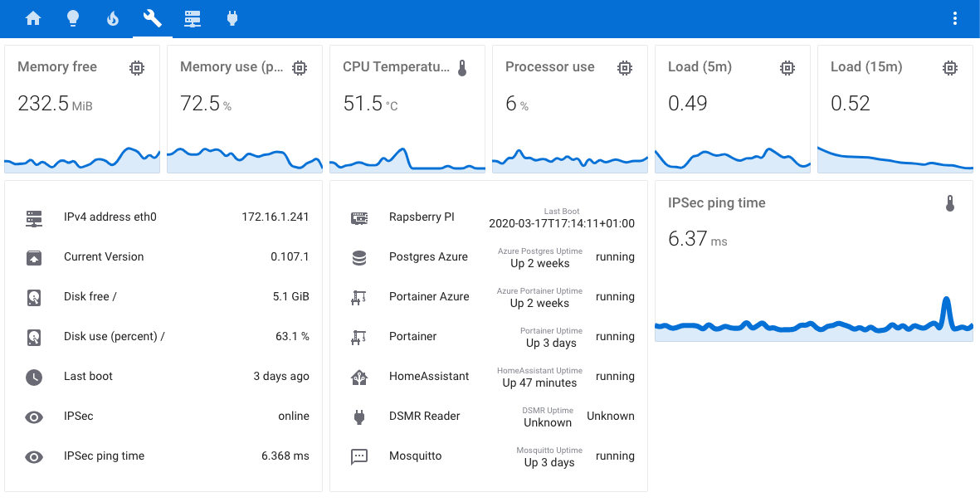This screenshot has height=502, width=980.
Task: Toggle the eye icon next to IPSec
Action: (x=34, y=416)
